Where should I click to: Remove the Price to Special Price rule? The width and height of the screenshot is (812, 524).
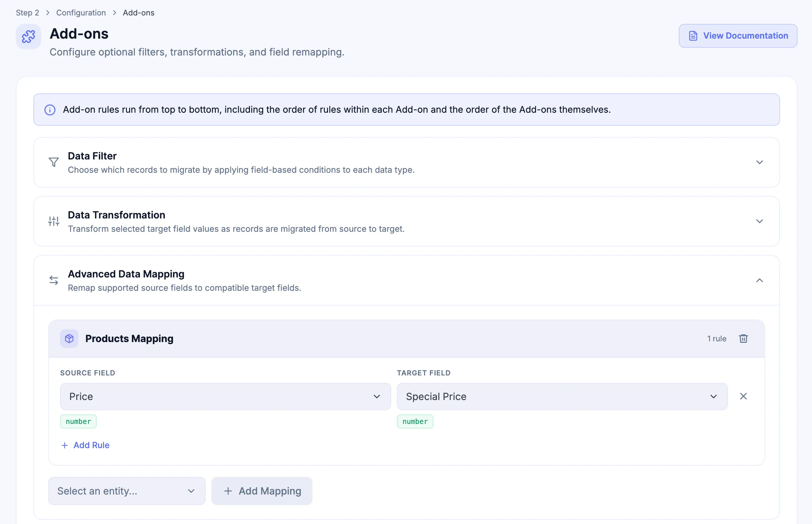coord(743,397)
